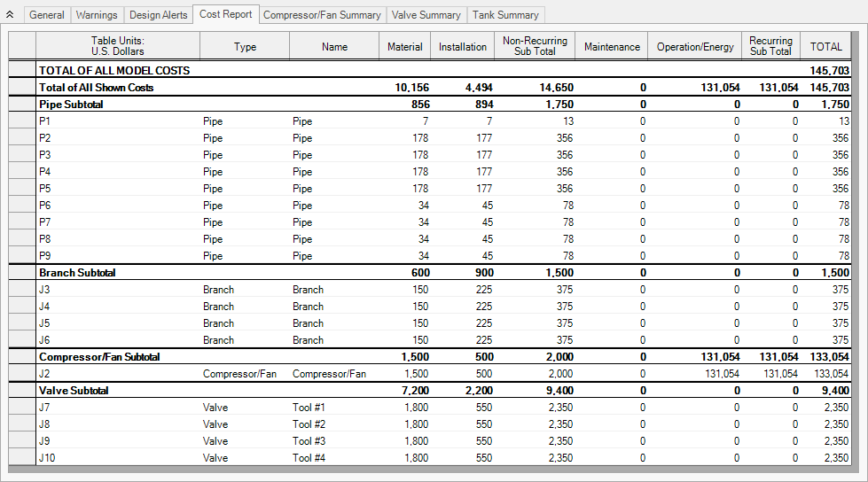Click the Name column header
This screenshot has height=482, width=868.
tap(334, 46)
